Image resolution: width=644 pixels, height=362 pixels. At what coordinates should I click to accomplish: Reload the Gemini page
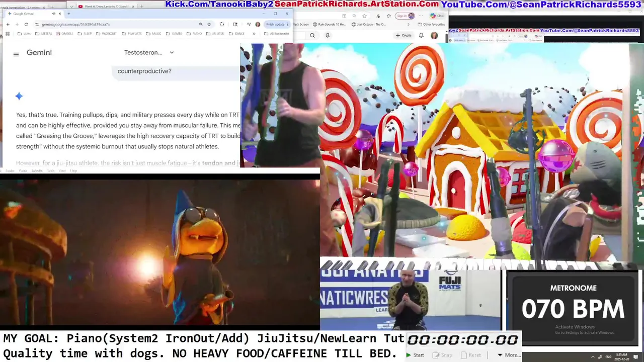click(x=26, y=24)
